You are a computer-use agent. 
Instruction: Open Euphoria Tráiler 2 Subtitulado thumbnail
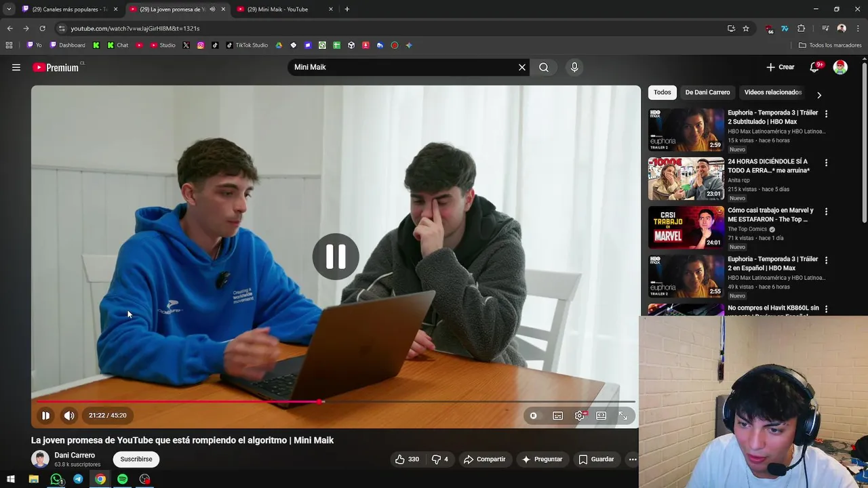tap(686, 129)
